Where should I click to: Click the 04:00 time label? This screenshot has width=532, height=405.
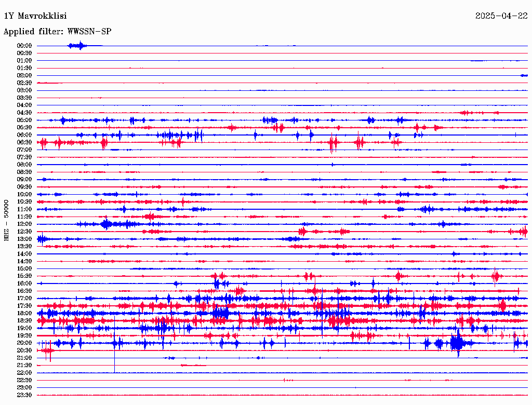[x=24, y=105]
